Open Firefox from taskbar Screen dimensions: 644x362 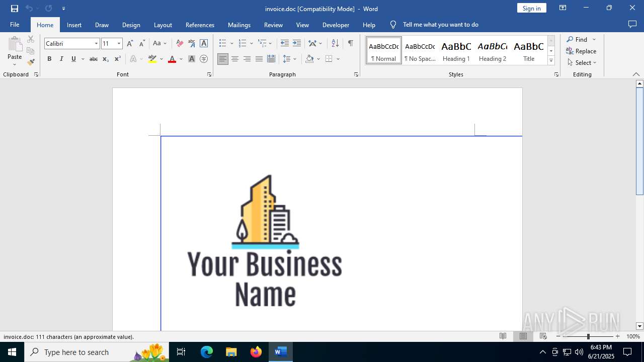coord(256,352)
